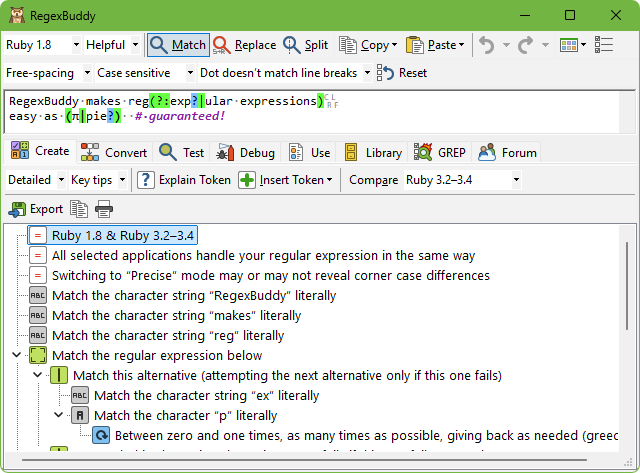Collapse the 'Match this alternative' node
The image size is (640, 473).
38,375
